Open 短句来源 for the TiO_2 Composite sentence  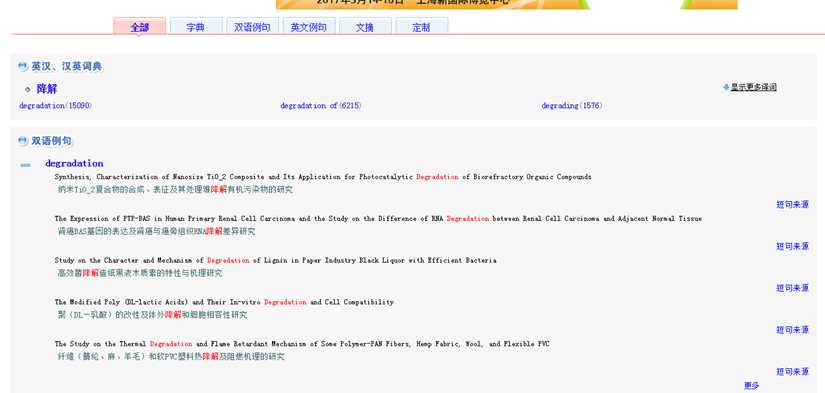click(792, 204)
